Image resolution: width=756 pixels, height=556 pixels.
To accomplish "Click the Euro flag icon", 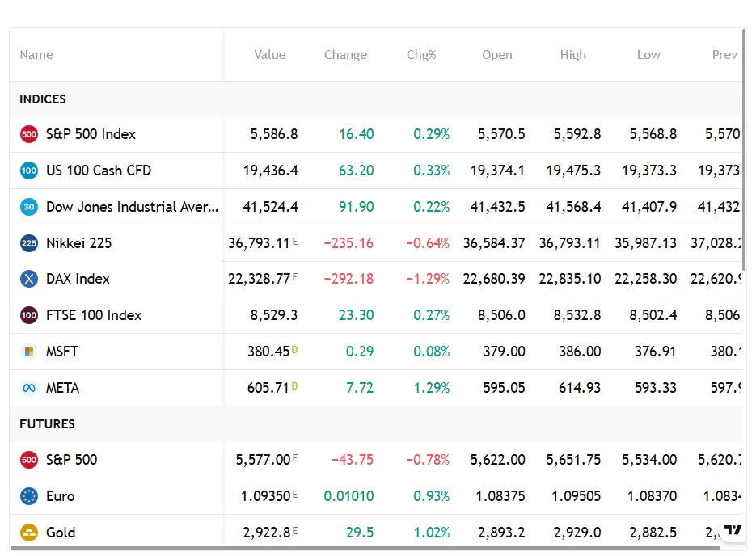I will tap(29, 496).
